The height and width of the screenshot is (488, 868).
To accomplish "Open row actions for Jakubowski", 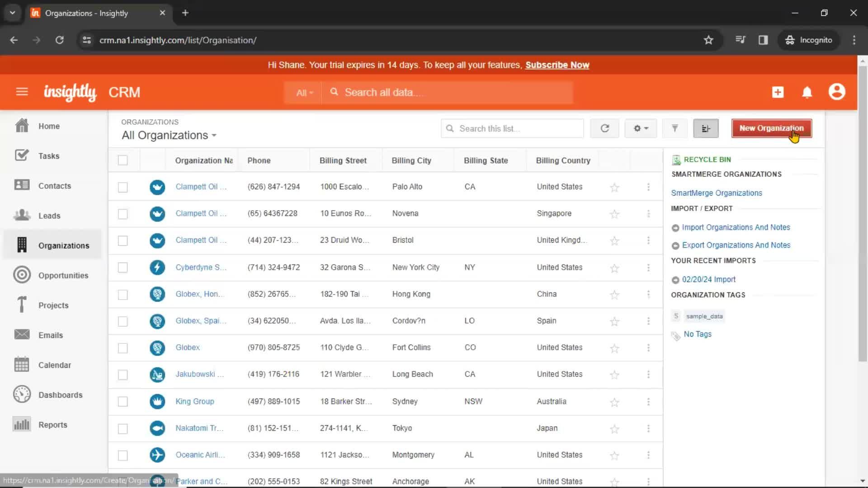I will [x=648, y=375].
